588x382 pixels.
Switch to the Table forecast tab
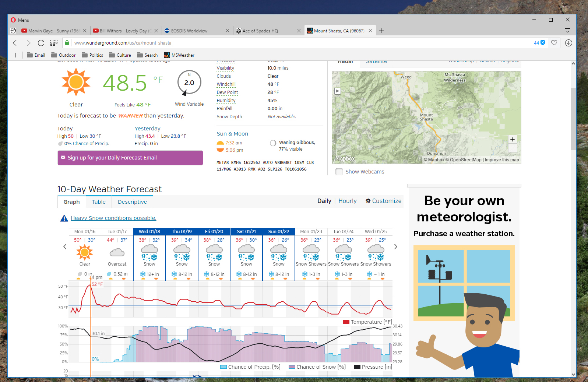(x=99, y=202)
